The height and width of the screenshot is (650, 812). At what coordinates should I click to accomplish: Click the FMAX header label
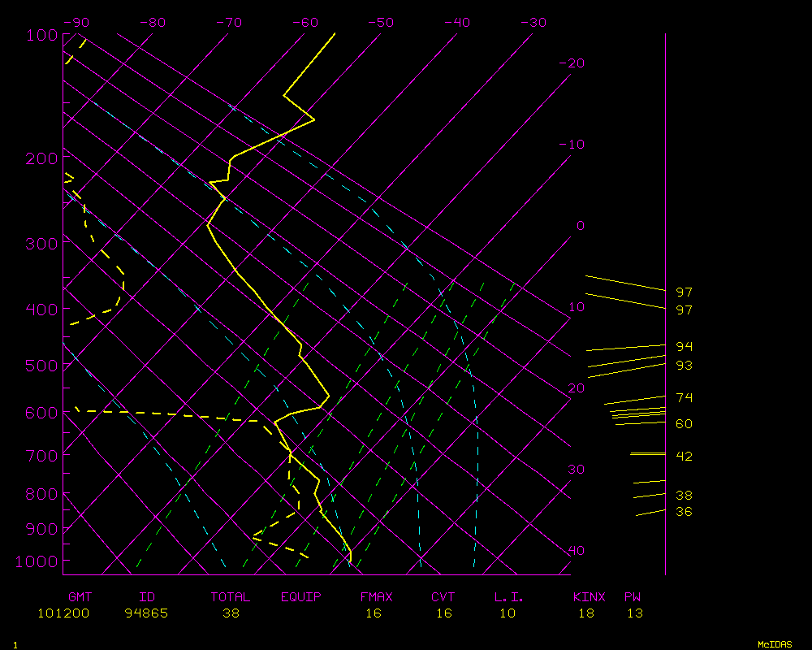376,597
